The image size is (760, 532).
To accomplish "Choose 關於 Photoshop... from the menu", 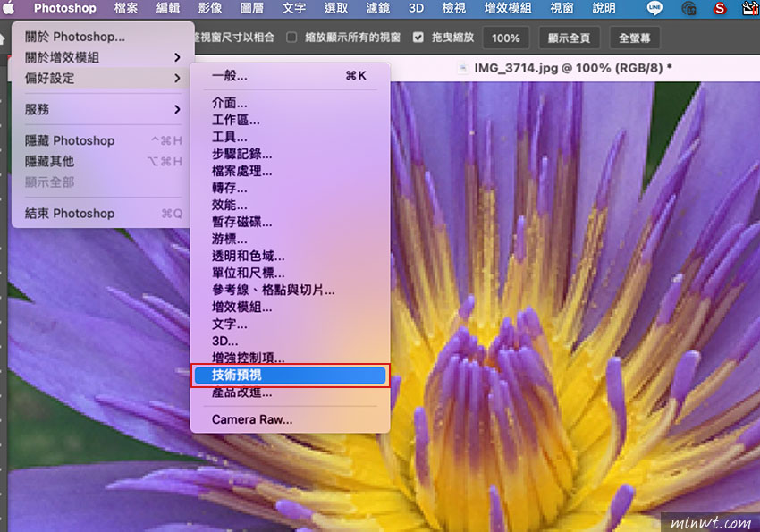I will 103,37.
